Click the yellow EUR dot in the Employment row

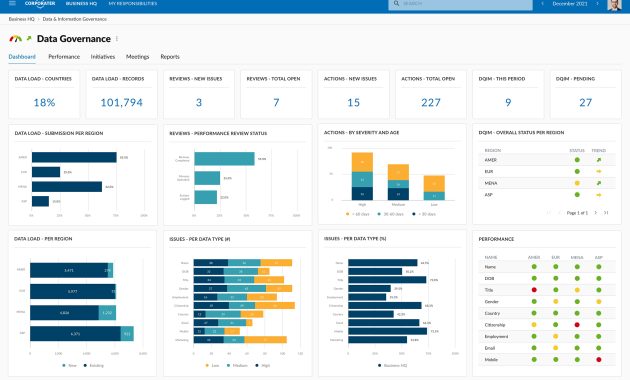[x=556, y=337]
